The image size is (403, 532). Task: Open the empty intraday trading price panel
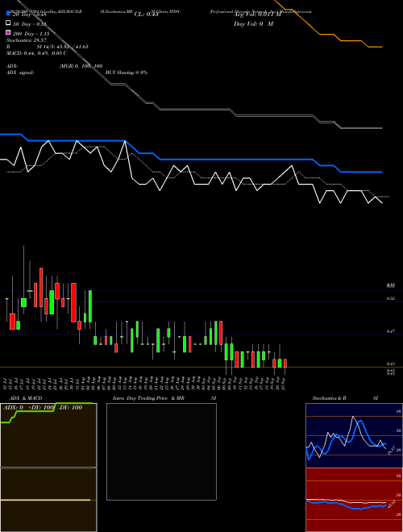[161, 451]
